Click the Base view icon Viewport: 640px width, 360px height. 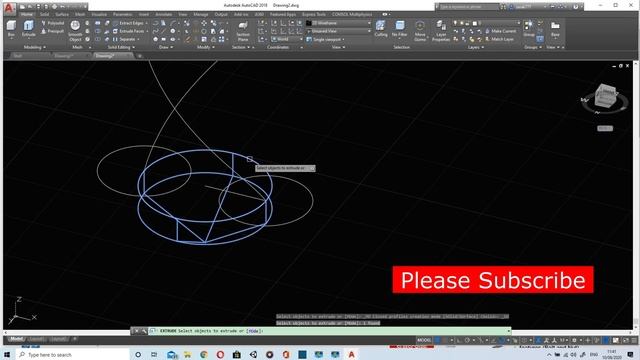555,29
